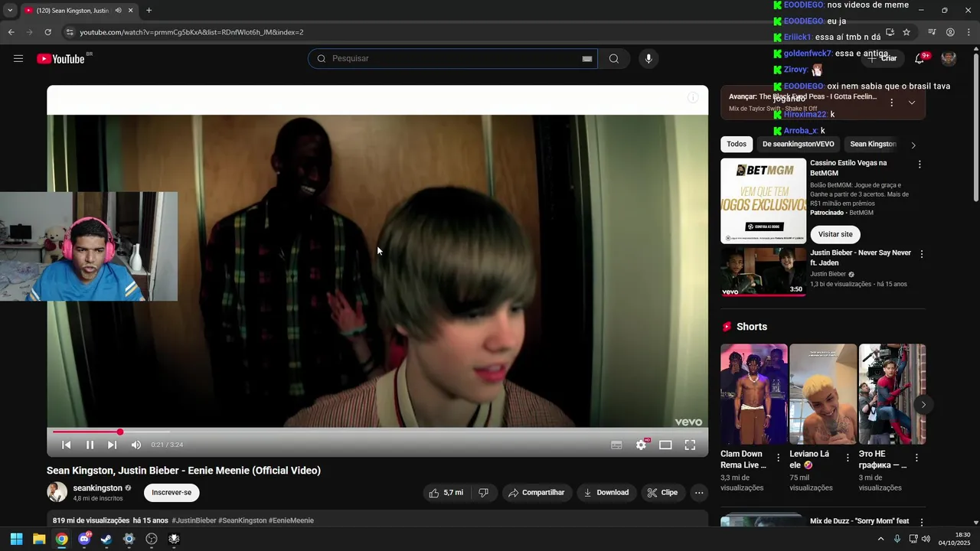Open File Explorer from taskbar
The width and height of the screenshot is (980, 551).
pyautogui.click(x=39, y=539)
